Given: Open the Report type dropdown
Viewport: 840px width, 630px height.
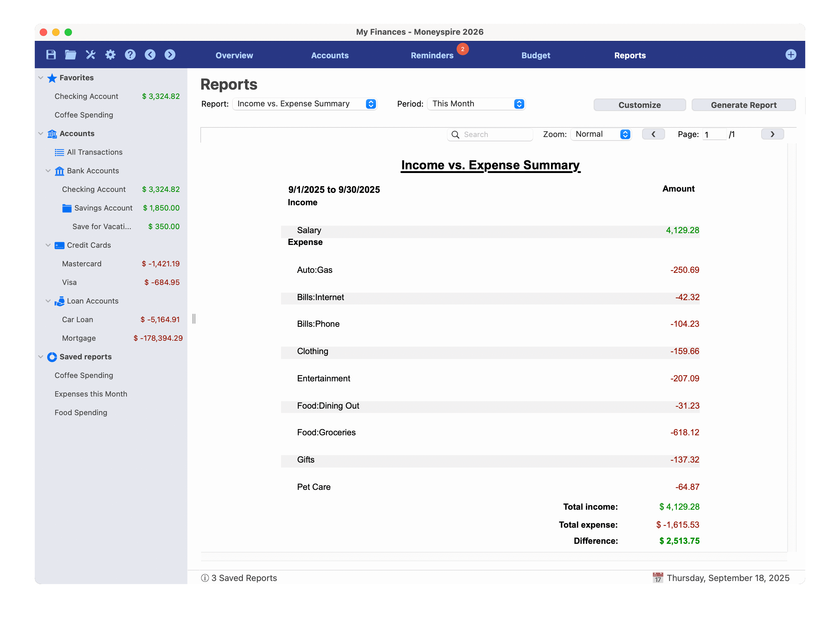Looking at the screenshot, I should [305, 104].
